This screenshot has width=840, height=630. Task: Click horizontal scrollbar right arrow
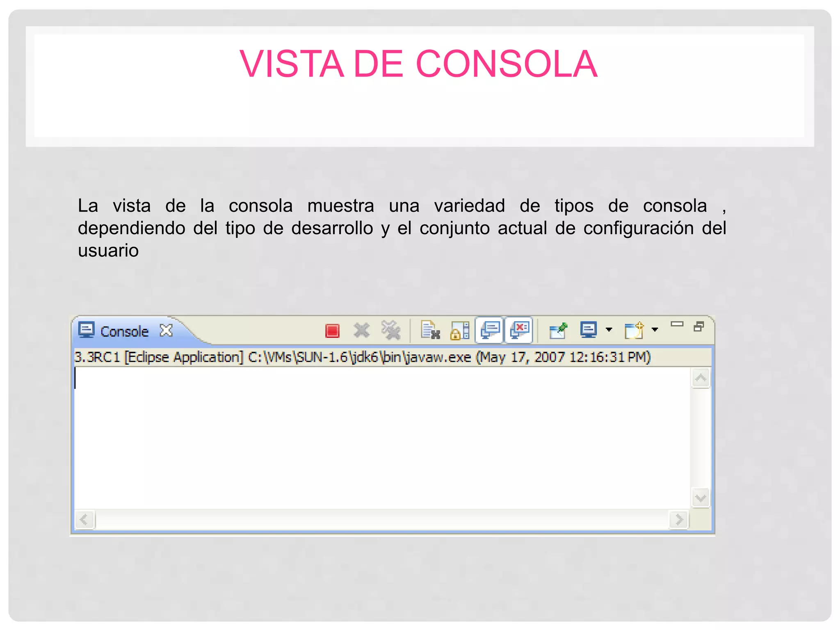click(x=679, y=520)
